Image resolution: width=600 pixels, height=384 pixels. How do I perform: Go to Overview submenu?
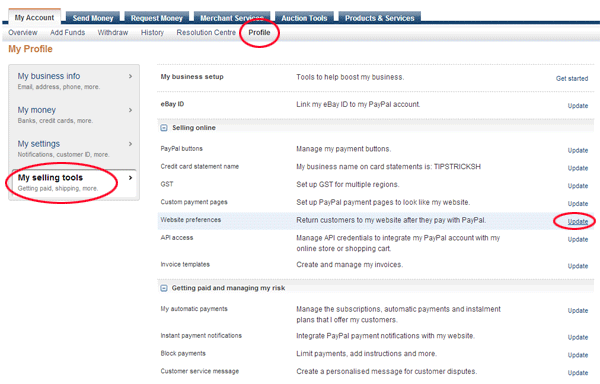click(23, 33)
